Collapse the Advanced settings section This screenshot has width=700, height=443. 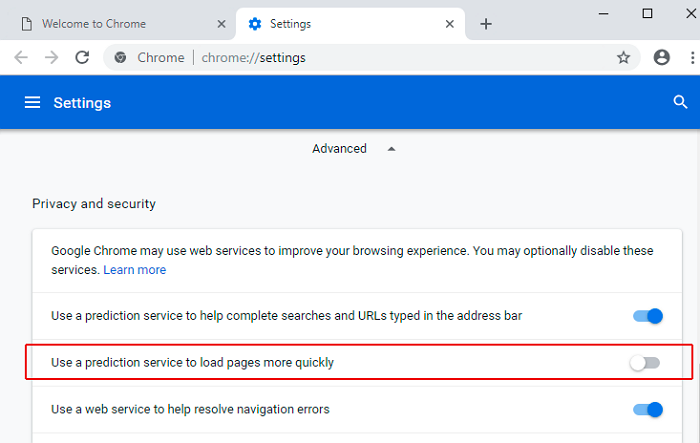click(x=391, y=149)
